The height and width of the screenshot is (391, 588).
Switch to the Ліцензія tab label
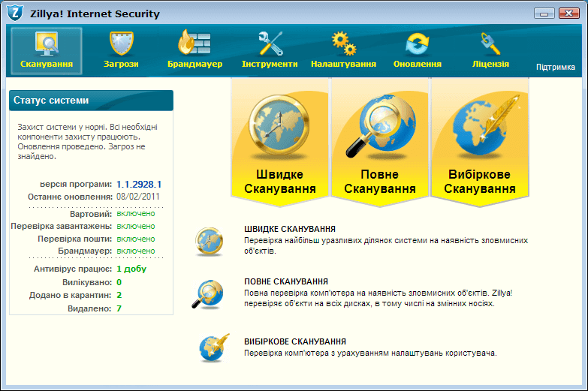[x=490, y=64]
